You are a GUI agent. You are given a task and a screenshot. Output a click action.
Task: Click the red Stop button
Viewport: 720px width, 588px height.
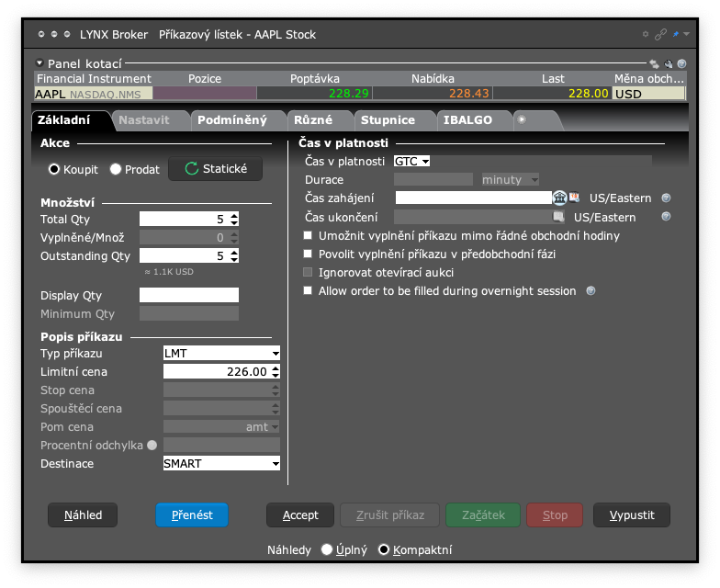click(x=555, y=514)
